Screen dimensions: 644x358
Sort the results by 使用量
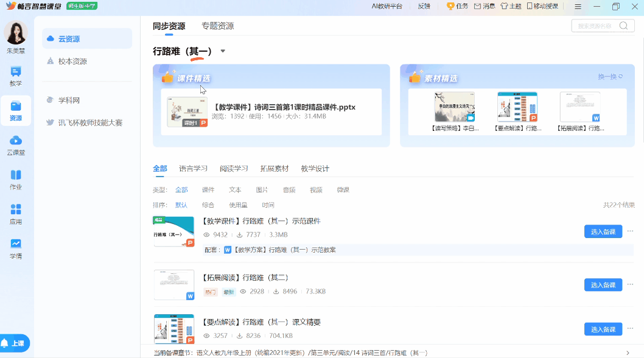(x=238, y=205)
